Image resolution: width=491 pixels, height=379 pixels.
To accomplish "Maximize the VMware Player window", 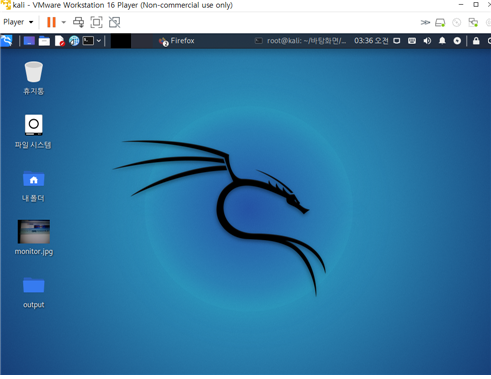I will point(476,5).
